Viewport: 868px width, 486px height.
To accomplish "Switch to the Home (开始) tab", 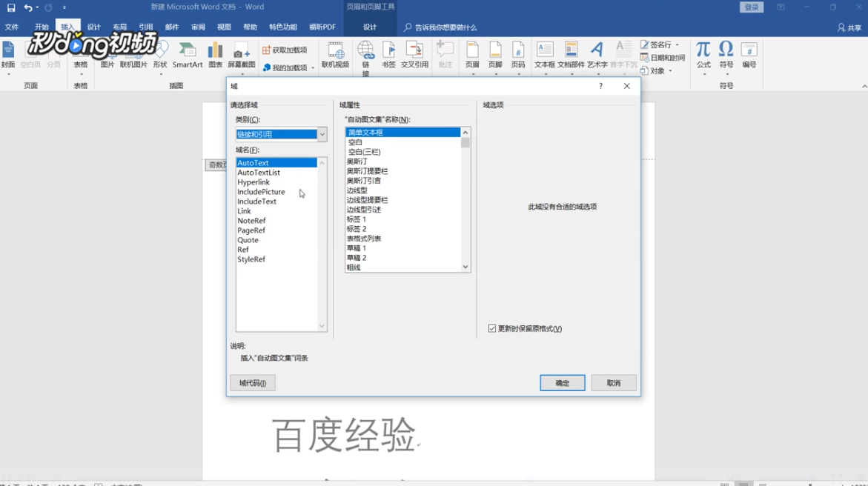I will pyautogui.click(x=42, y=27).
